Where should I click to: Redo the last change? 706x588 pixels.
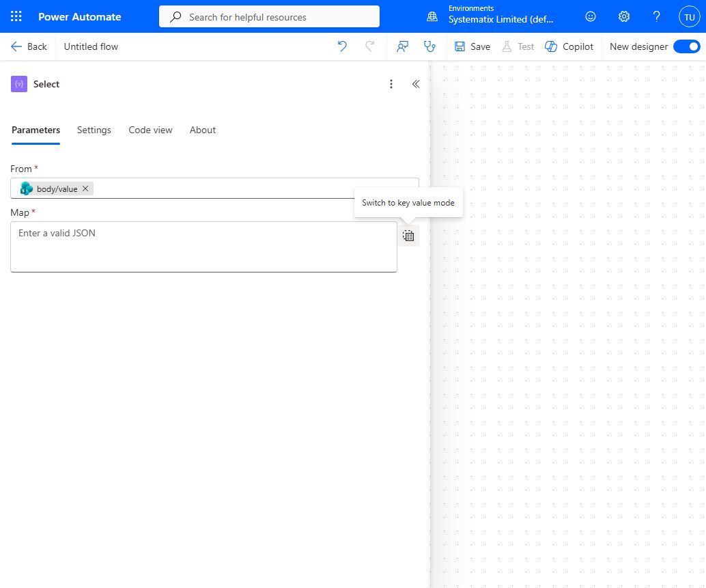click(369, 46)
